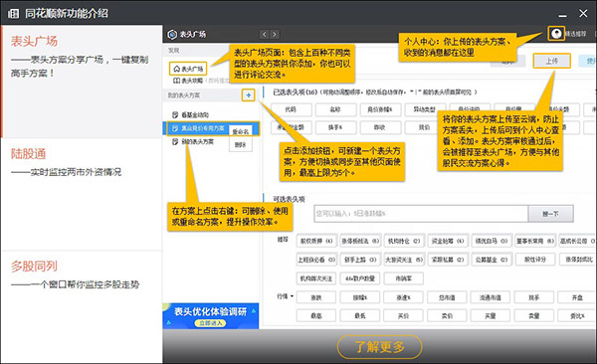Add the 涨跌 header item
The image size is (597, 364).
coord(316,297)
